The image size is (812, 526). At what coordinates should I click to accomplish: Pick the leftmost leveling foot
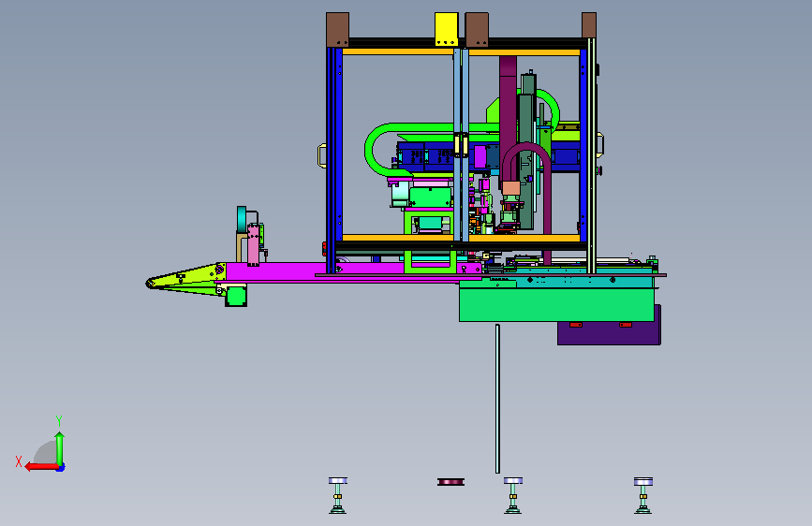338,495
